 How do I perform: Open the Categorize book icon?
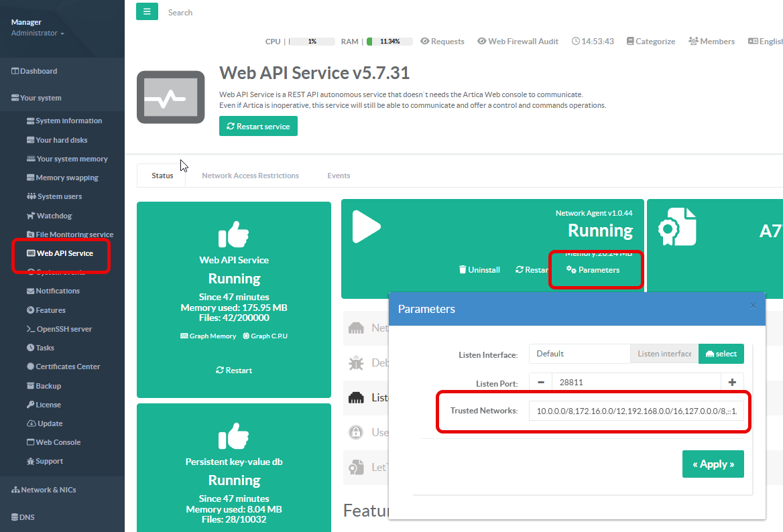click(629, 42)
